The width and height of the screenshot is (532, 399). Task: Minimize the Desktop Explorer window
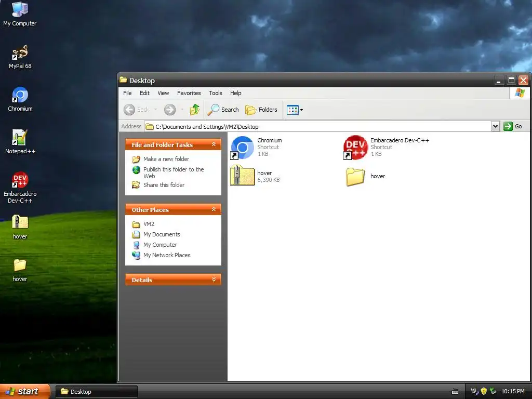498,81
